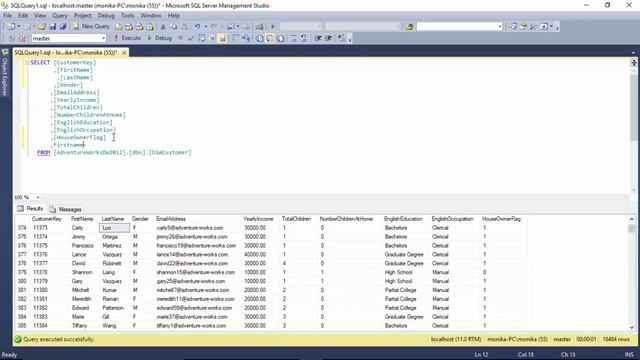Screen dimensions: 640x360
Task: Click the 18484 rows status entry
Action: point(616,340)
